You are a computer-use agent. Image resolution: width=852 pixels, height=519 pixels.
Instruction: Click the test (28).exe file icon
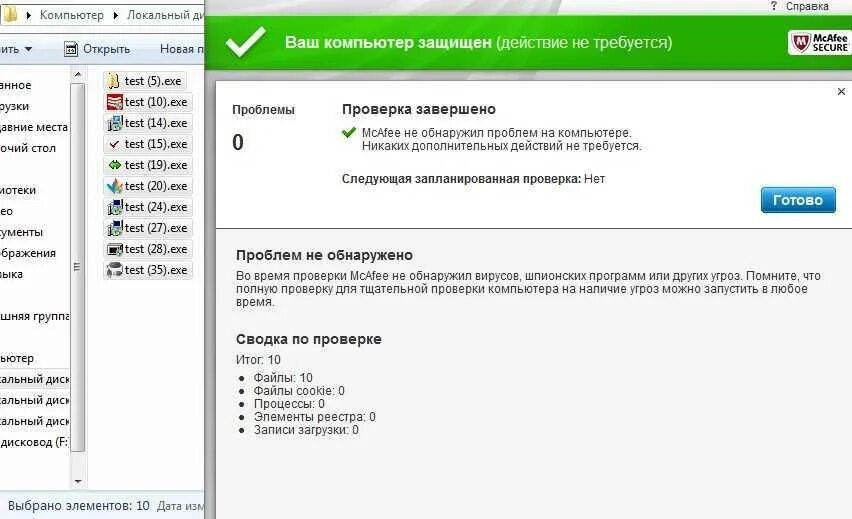point(115,249)
